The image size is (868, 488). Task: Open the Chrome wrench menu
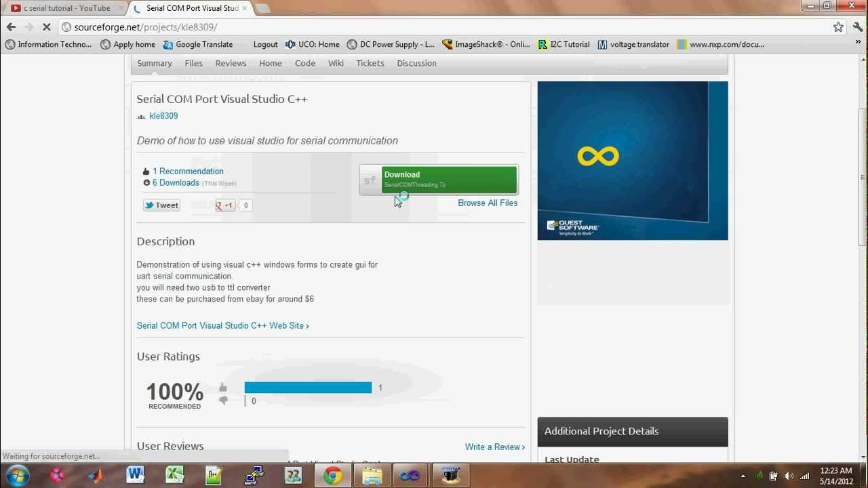pyautogui.click(x=858, y=27)
